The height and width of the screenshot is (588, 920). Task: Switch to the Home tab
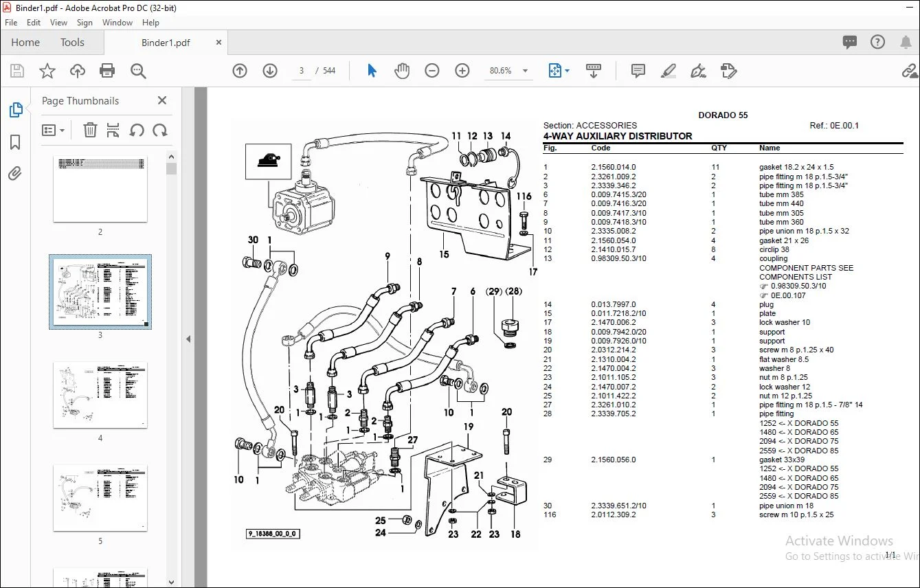click(x=25, y=43)
